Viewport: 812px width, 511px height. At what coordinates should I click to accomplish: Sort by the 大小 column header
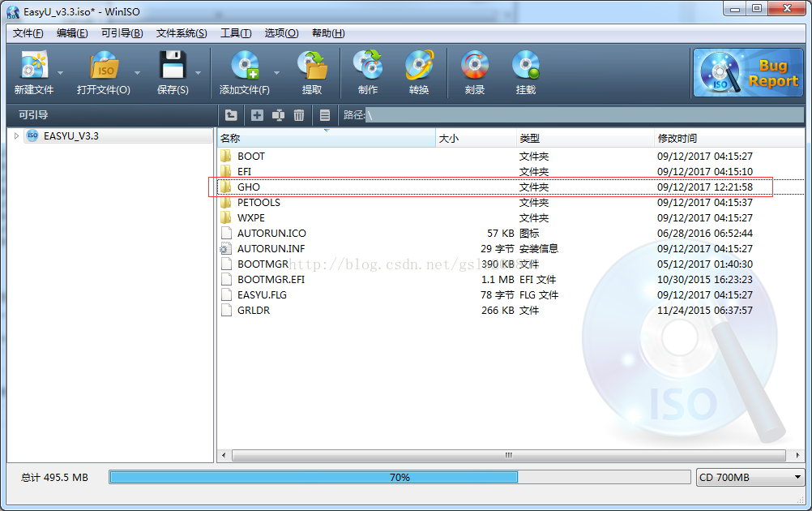click(x=476, y=139)
